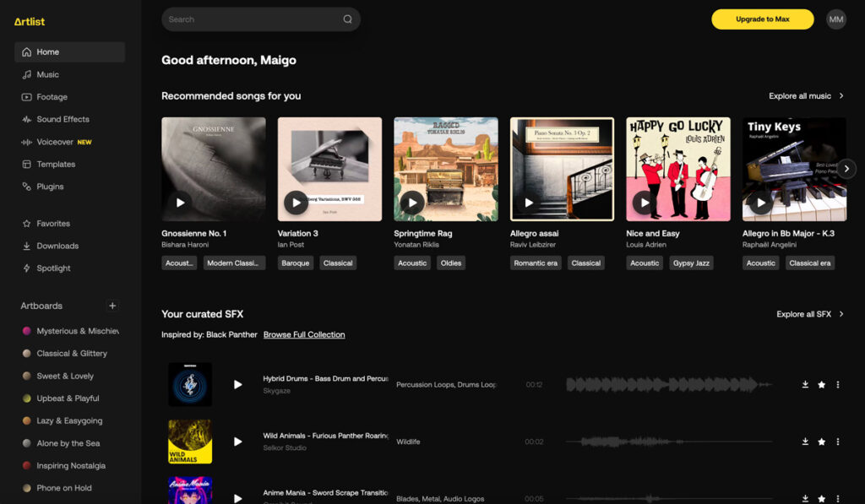Select the Classical era tag

click(809, 263)
